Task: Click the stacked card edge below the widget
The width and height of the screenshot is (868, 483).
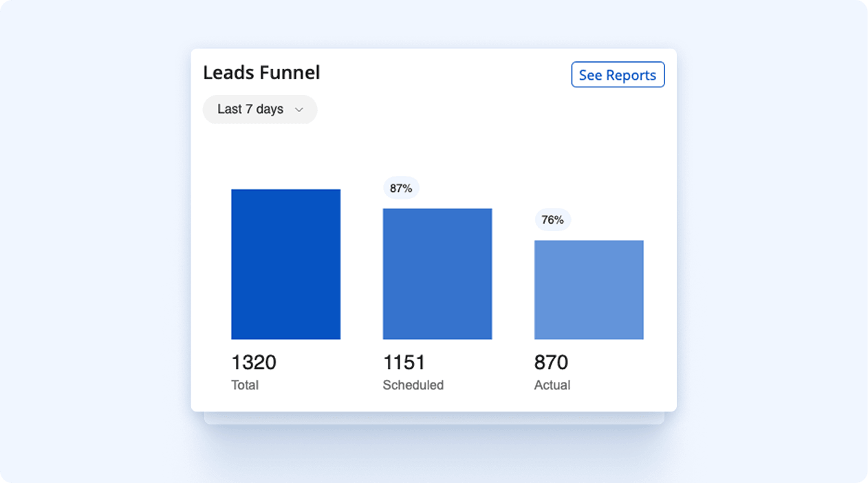Action: point(433,418)
